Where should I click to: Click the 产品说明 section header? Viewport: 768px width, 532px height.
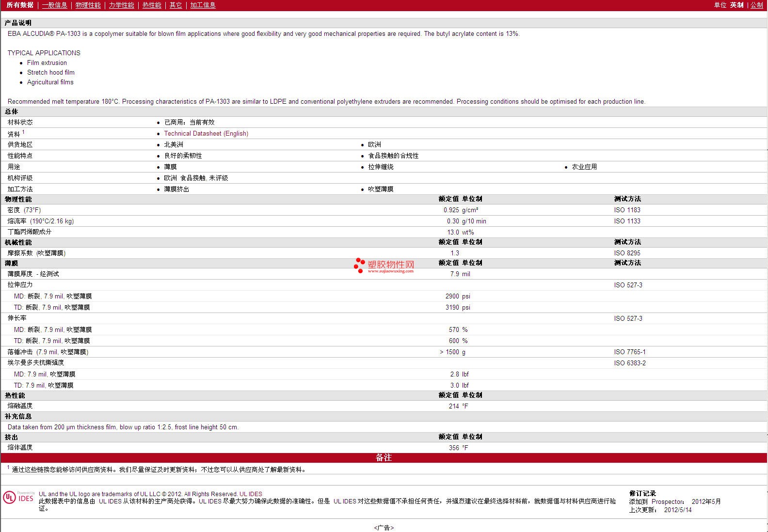[x=18, y=23]
